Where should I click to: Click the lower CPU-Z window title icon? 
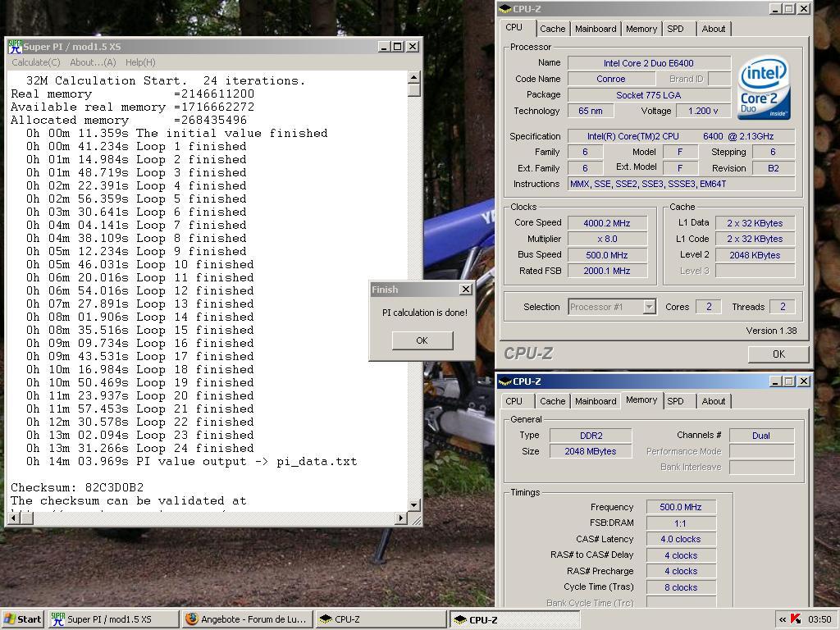click(505, 381)
